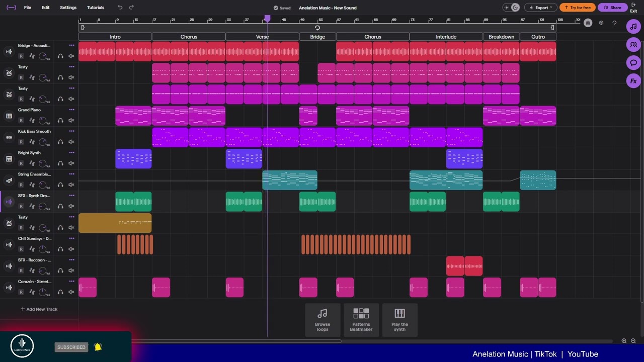This screenshot has width=644, height=362.
Task: Click the purple playhead marker on ruler
Action: coord(267,19)
